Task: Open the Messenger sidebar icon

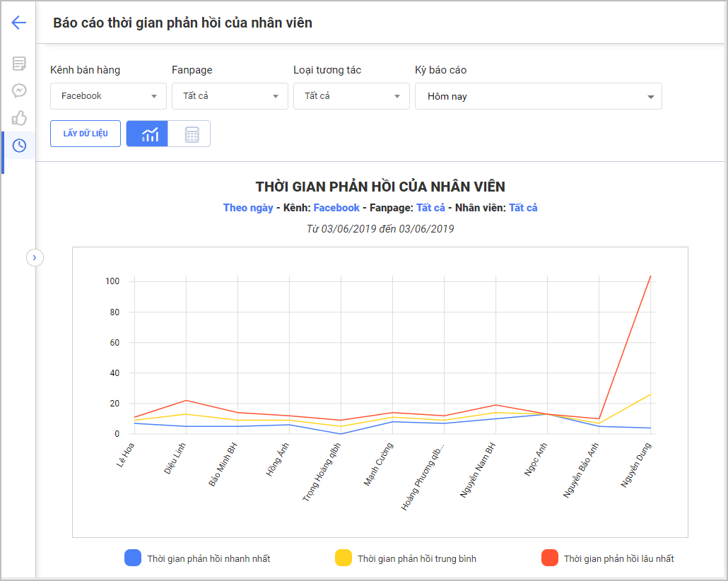Action: pos(19,90)
